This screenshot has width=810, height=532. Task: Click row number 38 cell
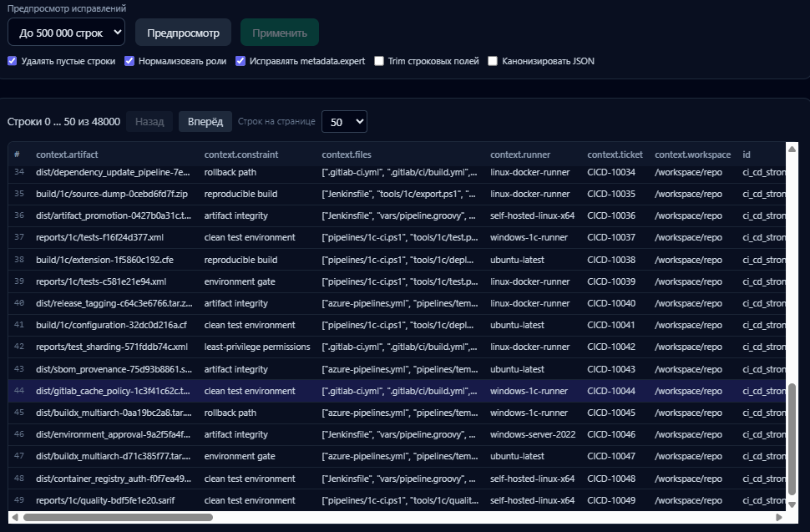click(x=19, y=260)
